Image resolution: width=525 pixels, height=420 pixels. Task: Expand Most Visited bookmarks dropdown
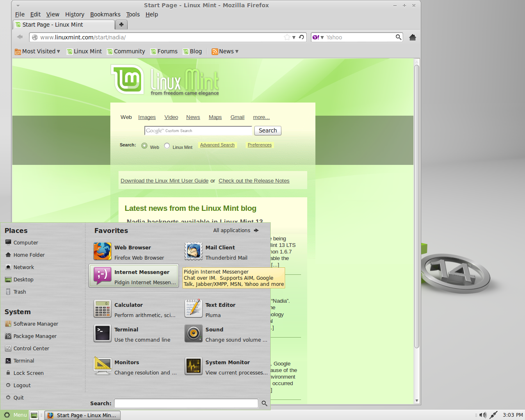tap(37, 51)
